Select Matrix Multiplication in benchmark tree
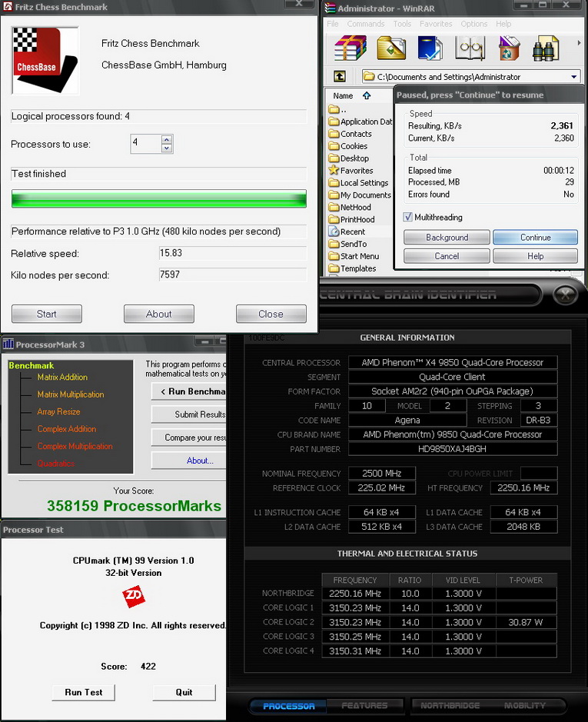The height and width of the screenshot is (722, 588). coord(71,394)
